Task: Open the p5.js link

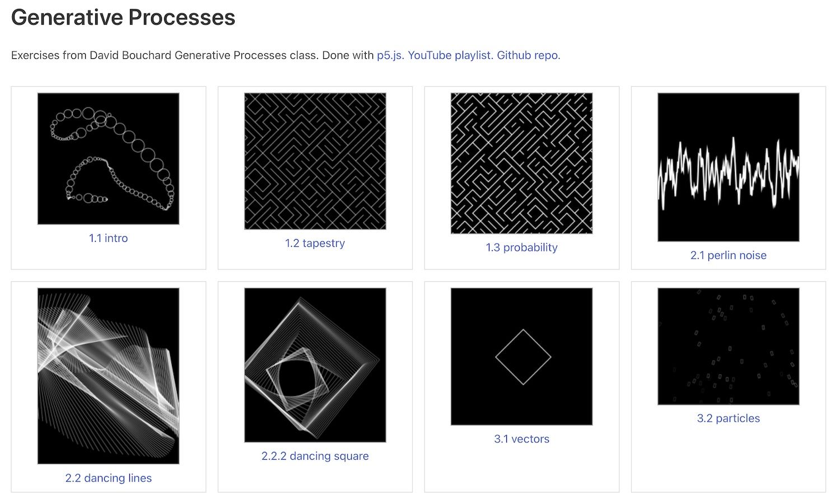Action: [x=390, y=55]
